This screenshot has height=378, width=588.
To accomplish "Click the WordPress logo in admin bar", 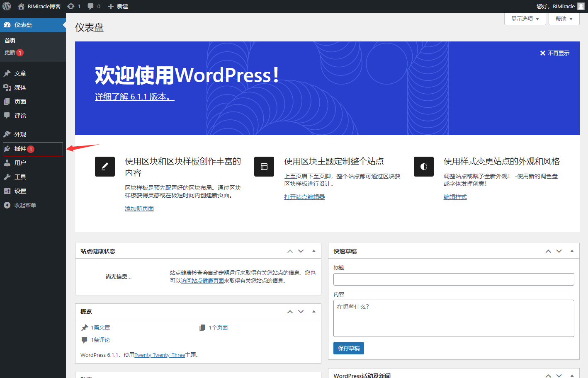I will coord(7,6).
